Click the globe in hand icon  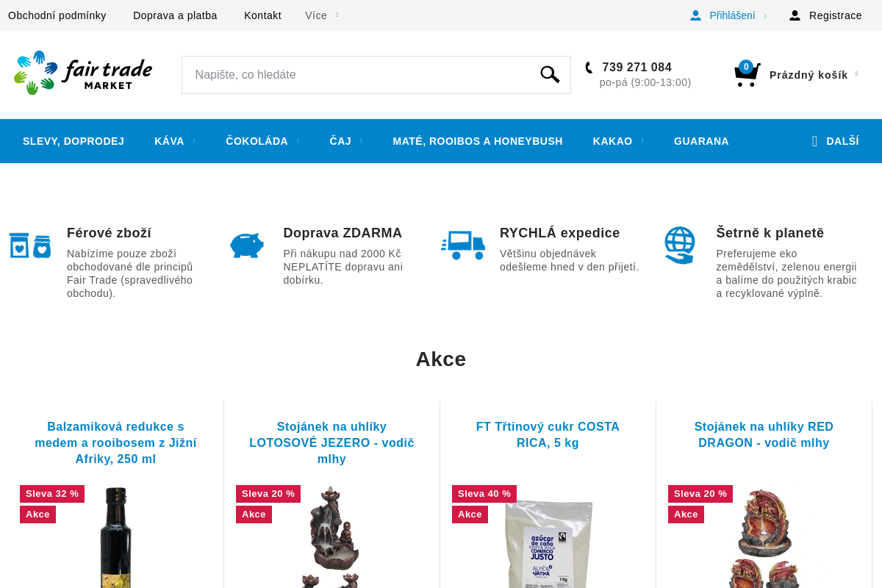point(679,245)
